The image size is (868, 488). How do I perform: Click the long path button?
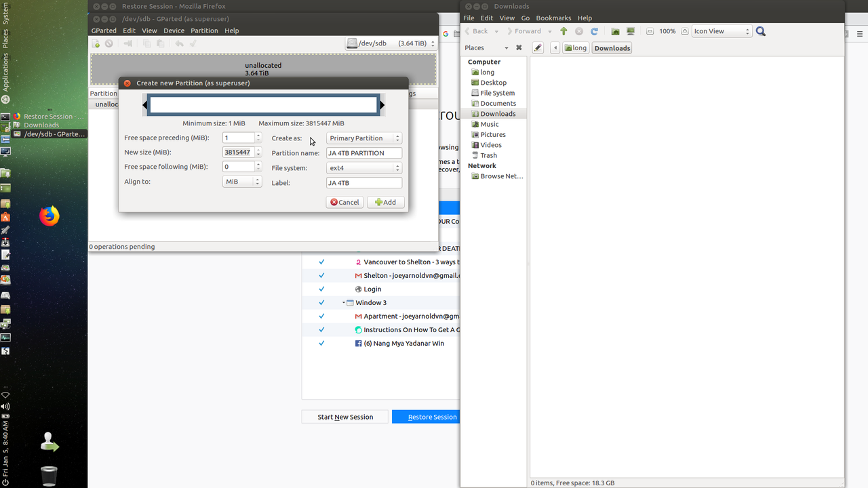575,47
